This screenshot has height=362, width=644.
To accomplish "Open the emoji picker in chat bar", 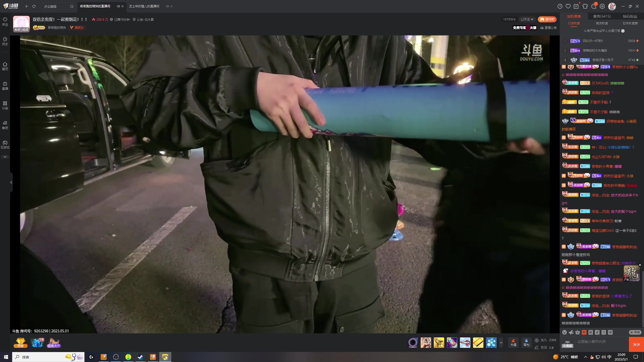I will pyautogui.click(x=565, y=332).
